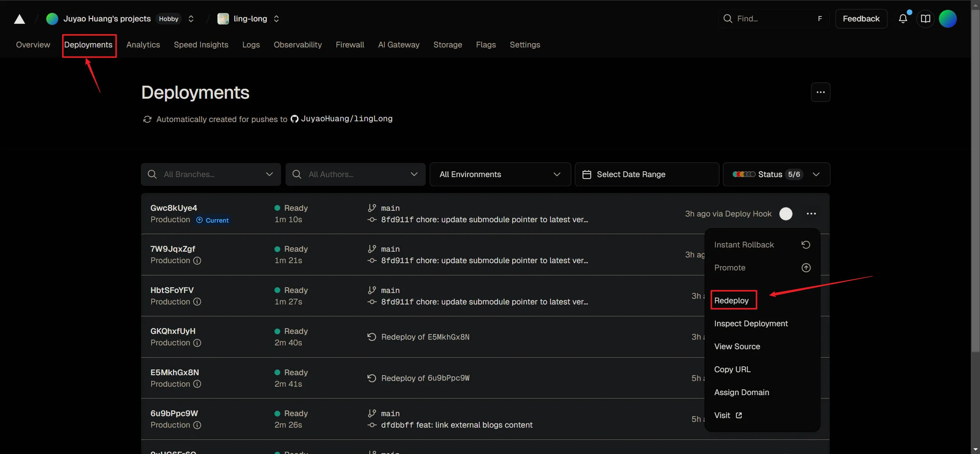Screen dimensions: 980x454
Task: Select Redeploy from the context menu
Action: (x=731, y=301)
